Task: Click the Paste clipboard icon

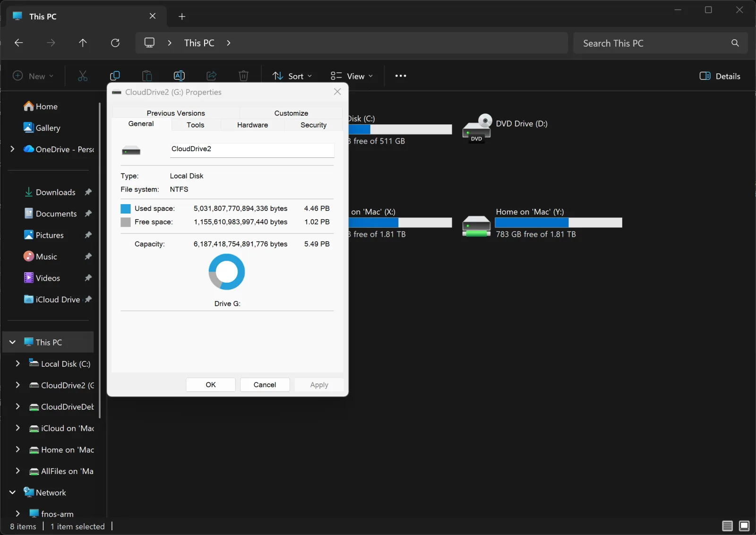Action: click(147, 76)
